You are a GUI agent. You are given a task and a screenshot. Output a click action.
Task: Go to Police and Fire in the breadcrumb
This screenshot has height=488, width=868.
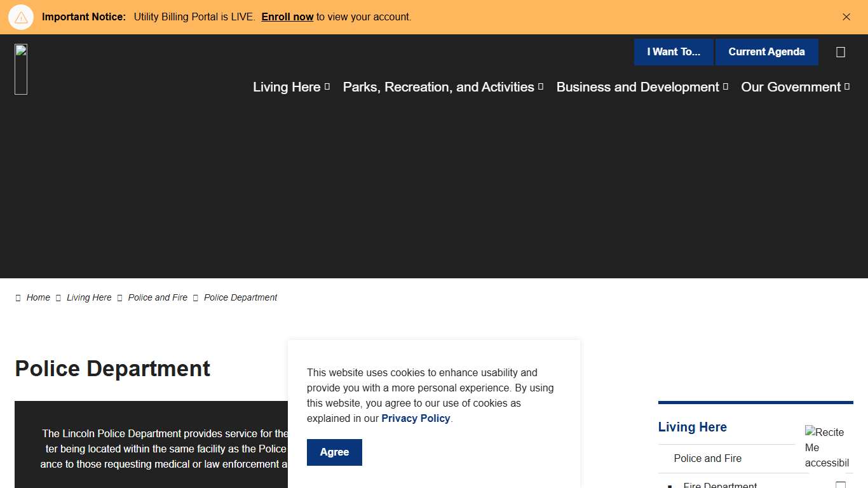click(158, 297)
